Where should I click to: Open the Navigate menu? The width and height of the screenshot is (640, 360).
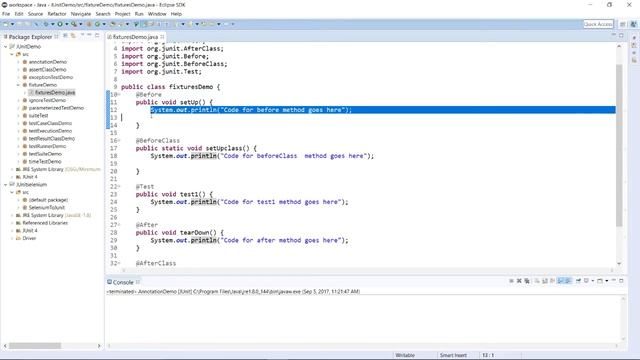click(x=81, y=14)
